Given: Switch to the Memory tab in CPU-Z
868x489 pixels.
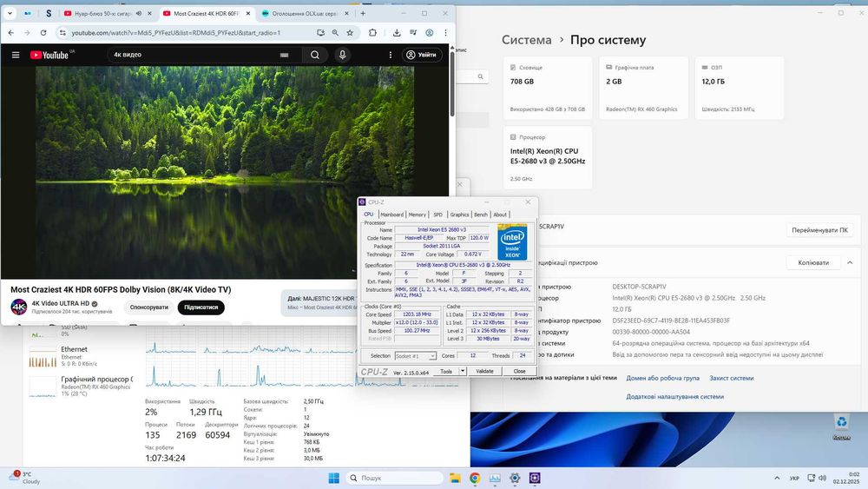Looking at the screenshot, I should (418, 215).
